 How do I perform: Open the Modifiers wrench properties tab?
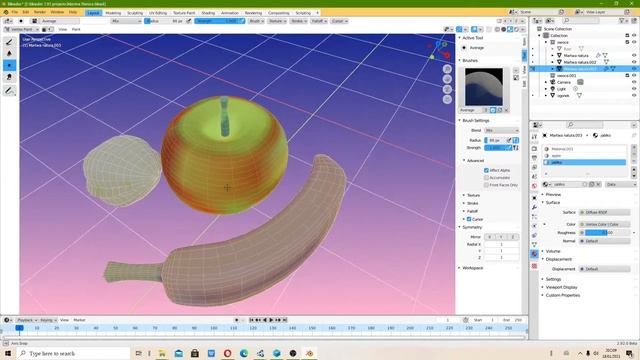(x=534, y=207)
